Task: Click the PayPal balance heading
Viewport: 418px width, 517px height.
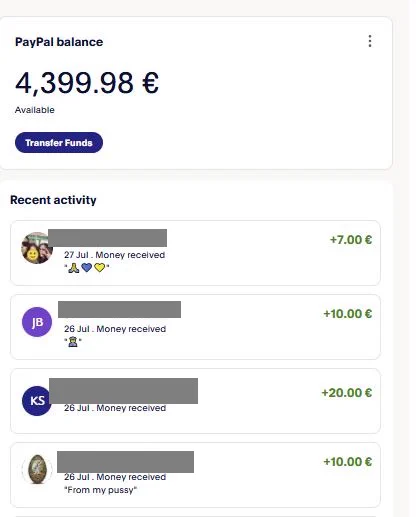Action: click(59, 42)
